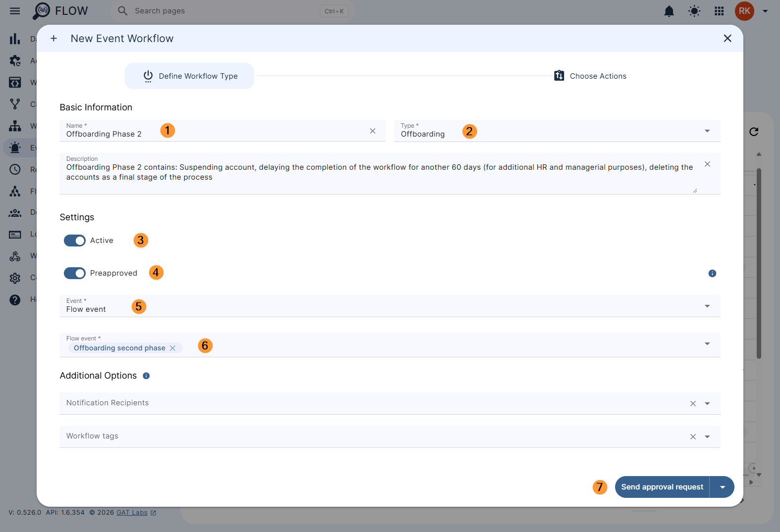Screen dimensions: 780x532
Task: Toggle the light/dark theme sun icon
Action: pos(694,11)
